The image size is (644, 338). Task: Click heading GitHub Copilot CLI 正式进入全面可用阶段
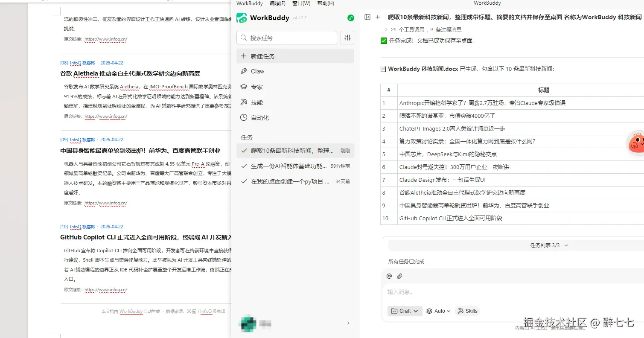[146, 237]
